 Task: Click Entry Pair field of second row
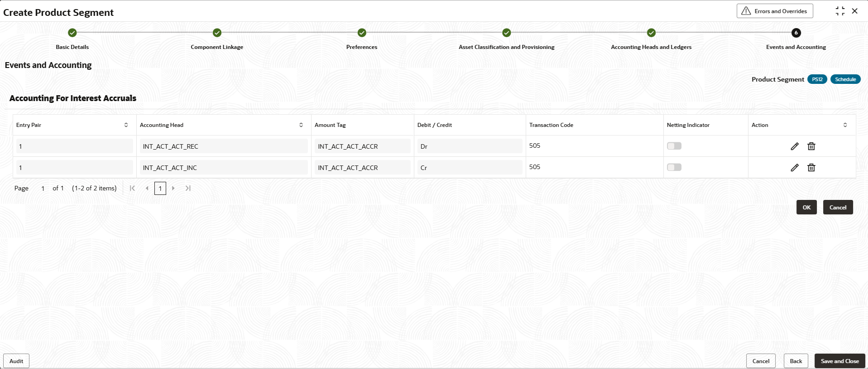[75, 167]
